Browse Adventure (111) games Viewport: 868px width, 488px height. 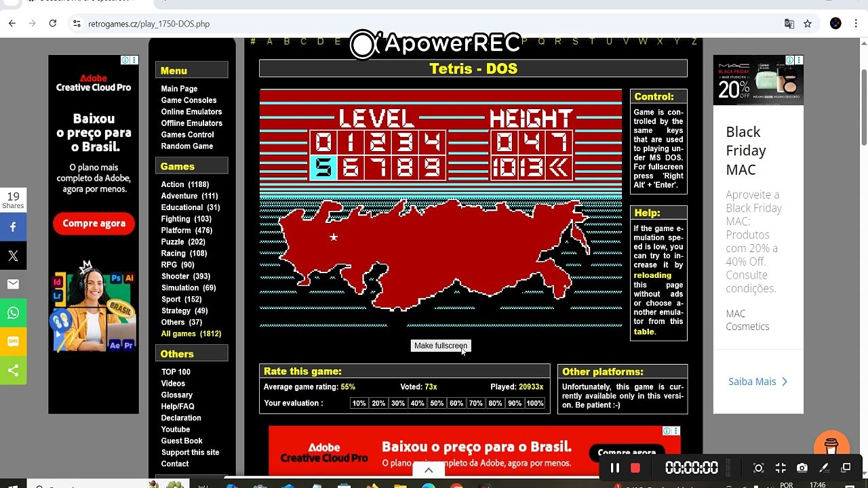(x=189, y=196)
